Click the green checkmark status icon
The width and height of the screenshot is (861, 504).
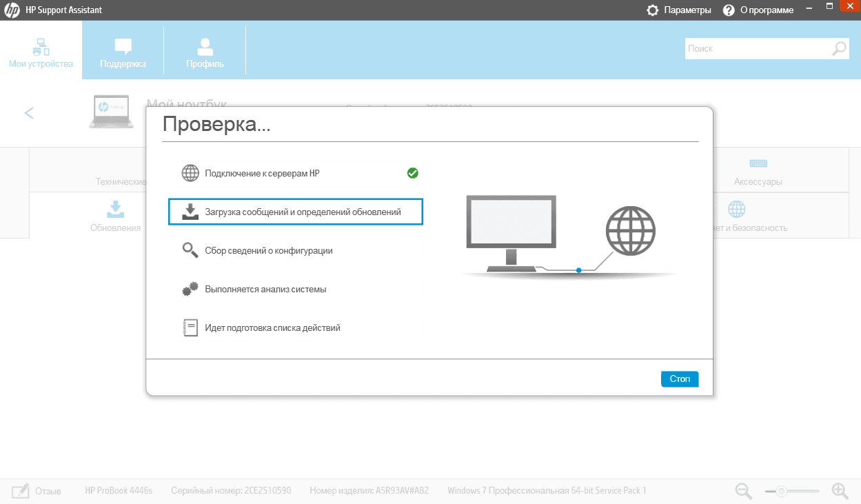pos(413,173)
